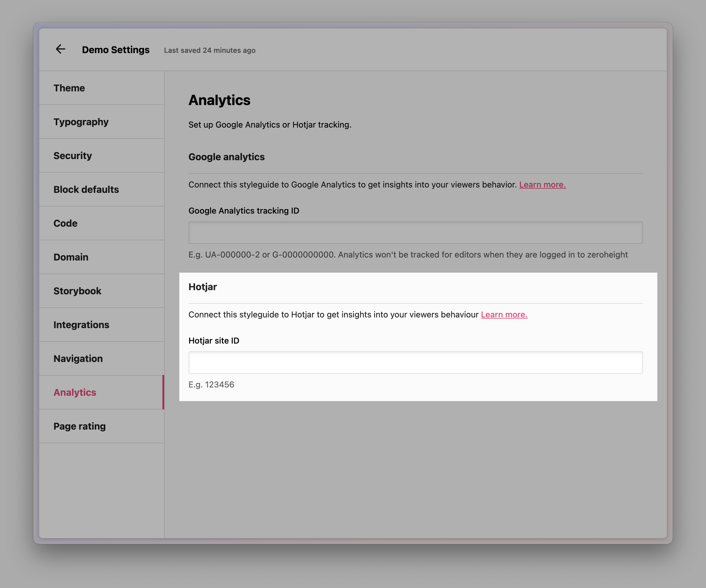The width and height of the screenshot is (706, 588).
Task: Click the 'Google Analytics tracking ID' label
Action: 244,211
